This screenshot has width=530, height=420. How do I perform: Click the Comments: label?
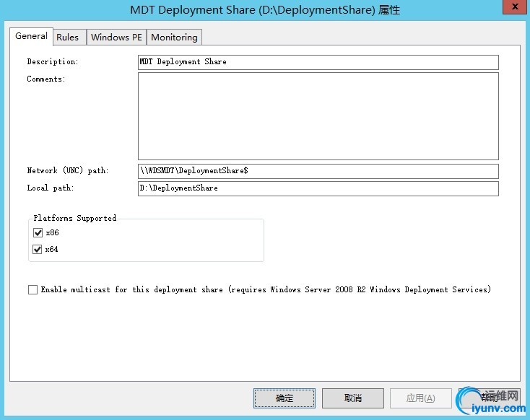tap(46, 79)
